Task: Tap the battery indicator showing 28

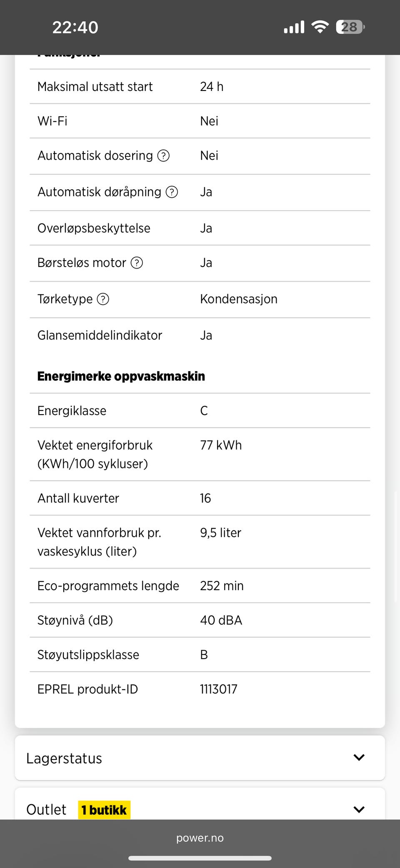Action: pyautogui.click(x=350, y=27)
